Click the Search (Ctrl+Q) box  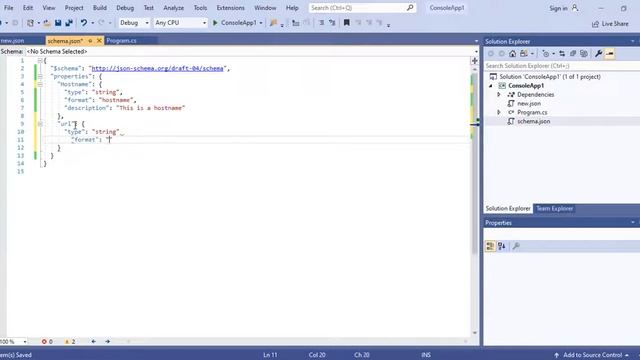[x=362, y=8]
